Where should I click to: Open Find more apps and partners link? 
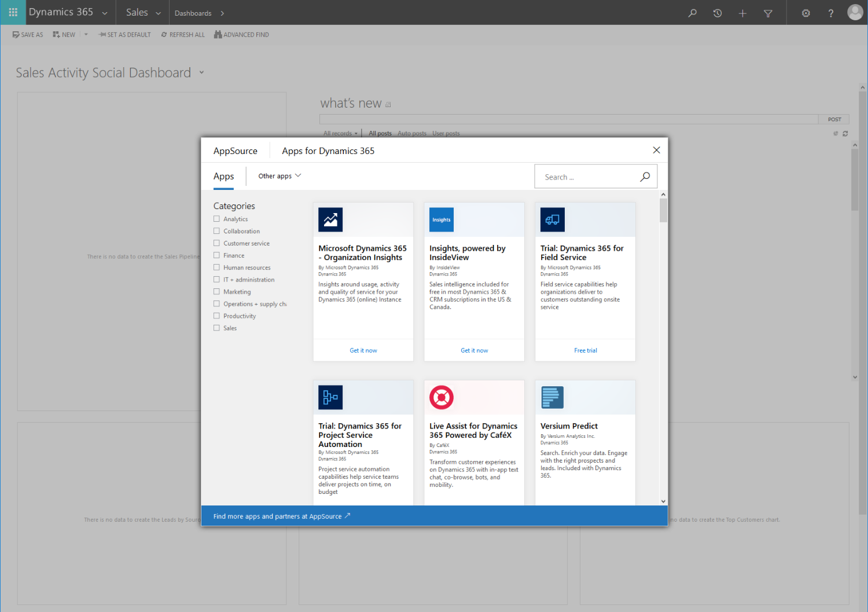pyautogui.click(x=282, y=516)
